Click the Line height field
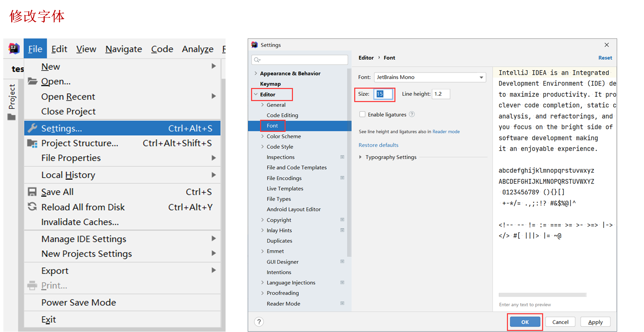The image size is (644, 332). (x=441, y=94)
